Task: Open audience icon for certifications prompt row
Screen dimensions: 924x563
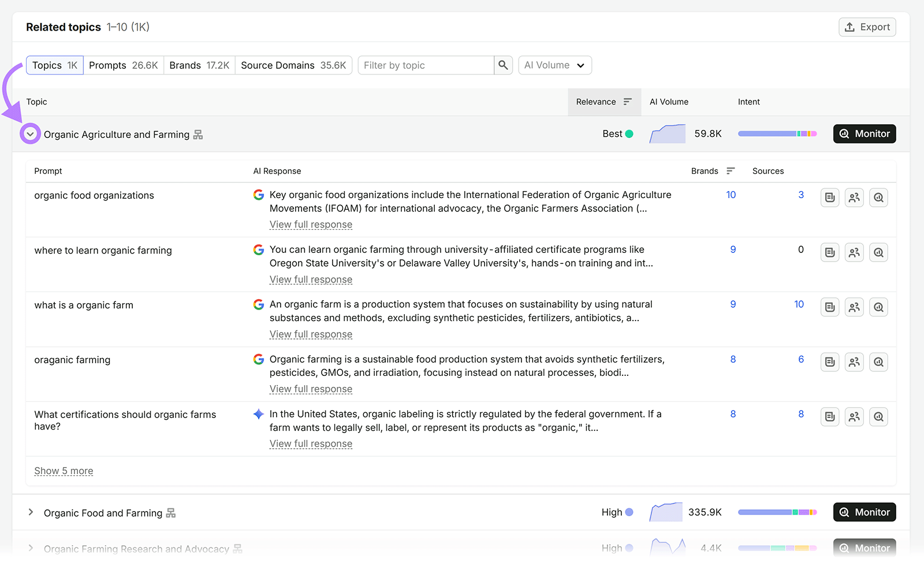Action: coord(854,417)
